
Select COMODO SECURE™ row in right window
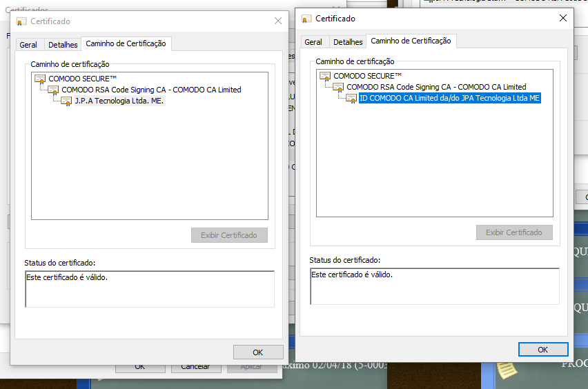tap(367, 76)
